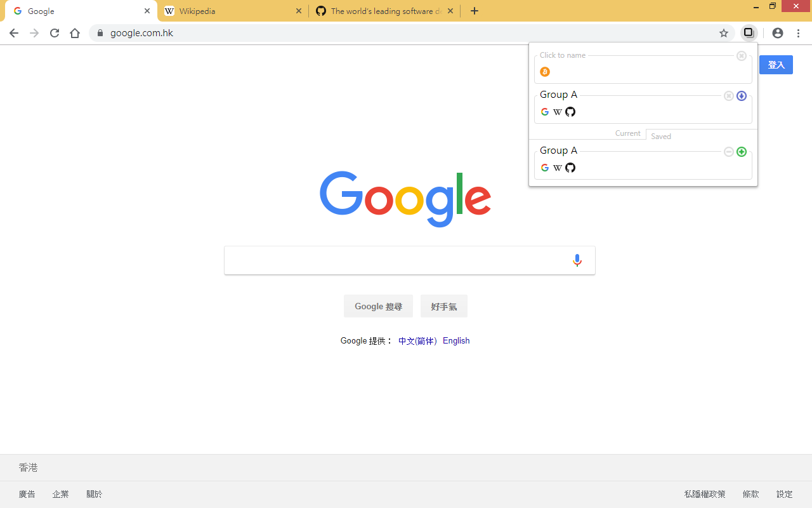Switch Google language to English
The height and width of the screenshot is (508, 812).
coord(456,340)
